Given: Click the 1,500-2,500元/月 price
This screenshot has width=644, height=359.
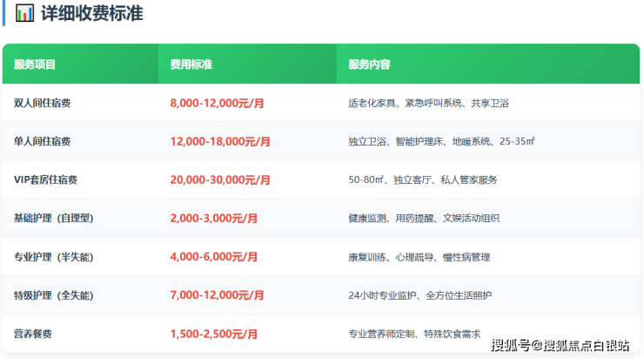Looking at the screenshot, I should [213, 334].
